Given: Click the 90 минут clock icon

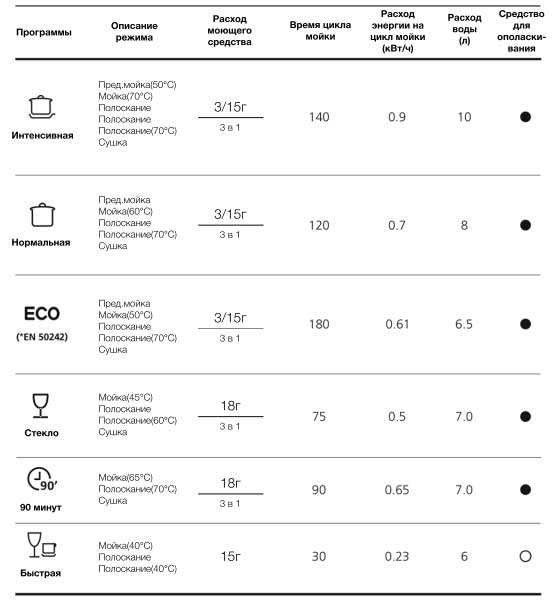Looking at the screenshot, I should 42,479.
